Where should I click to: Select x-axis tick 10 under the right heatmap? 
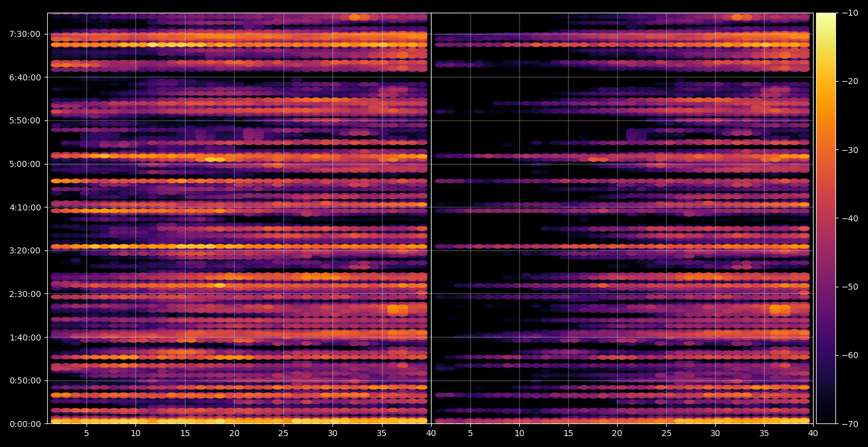tap(519, 433)
